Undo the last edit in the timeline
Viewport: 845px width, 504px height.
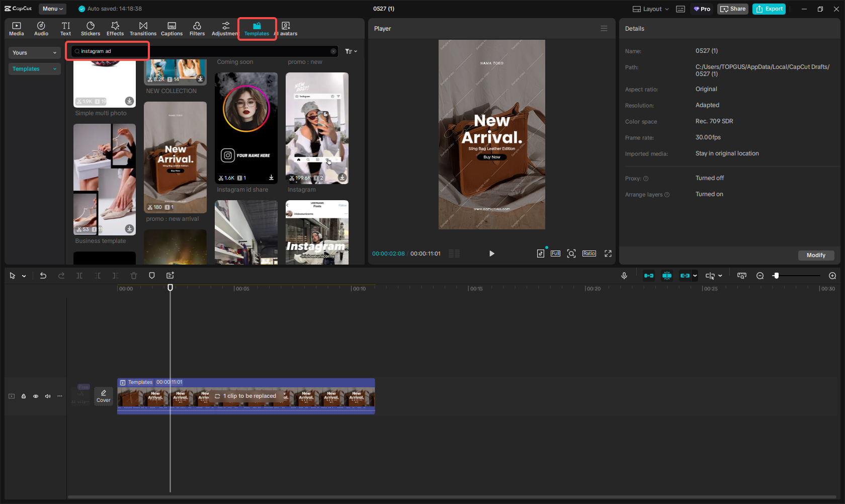pyautogui.click(x=43, y=276)
